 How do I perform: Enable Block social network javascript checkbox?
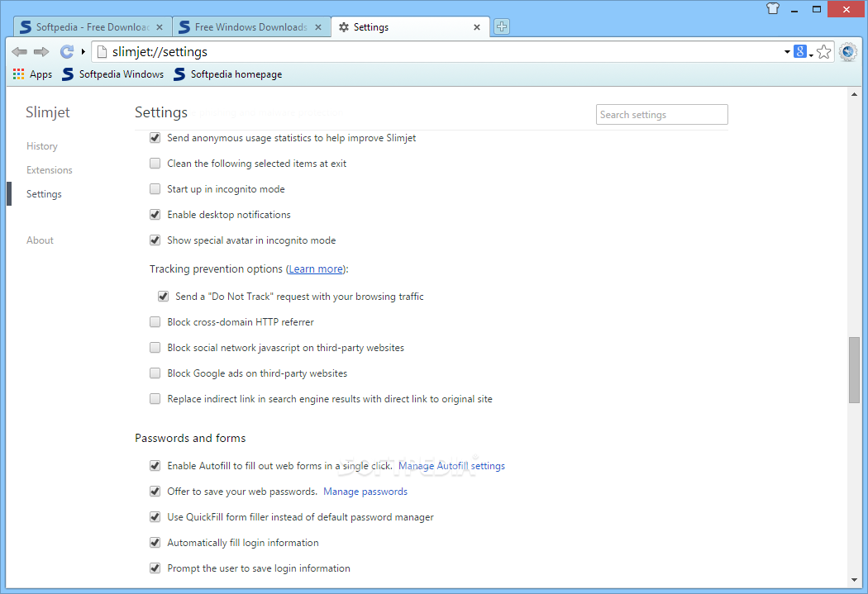(155, 347)
